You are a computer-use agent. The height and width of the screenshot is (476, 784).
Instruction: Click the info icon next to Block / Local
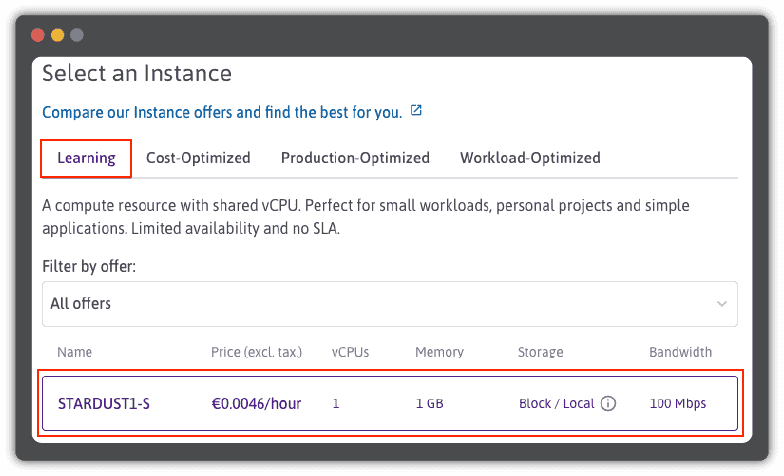608,404
